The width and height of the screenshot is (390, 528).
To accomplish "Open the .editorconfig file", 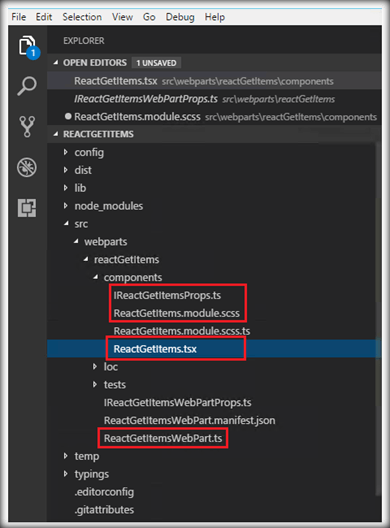I will (x=104, y=492).
